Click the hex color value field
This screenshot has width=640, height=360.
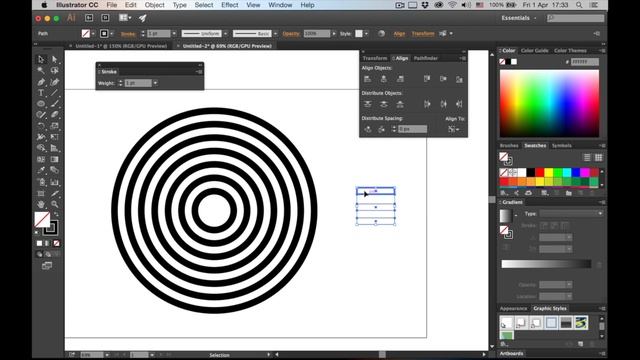[x=584, y=62]
